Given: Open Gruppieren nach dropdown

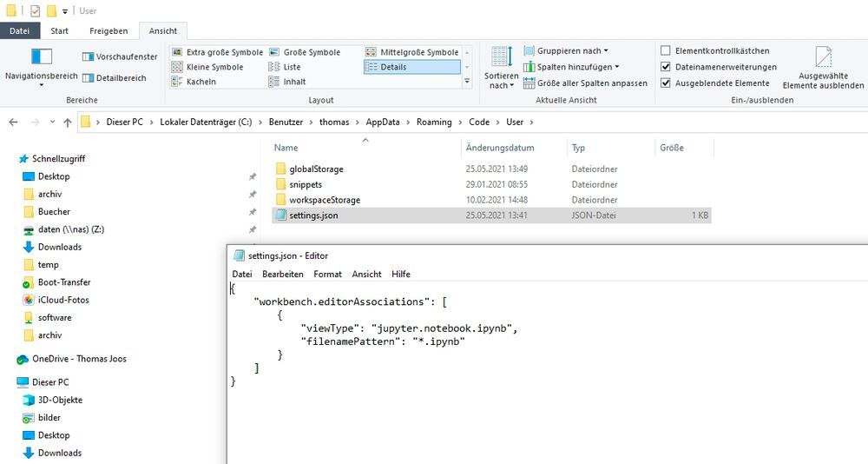Looking at the screenshot, I should click(566, 51).
